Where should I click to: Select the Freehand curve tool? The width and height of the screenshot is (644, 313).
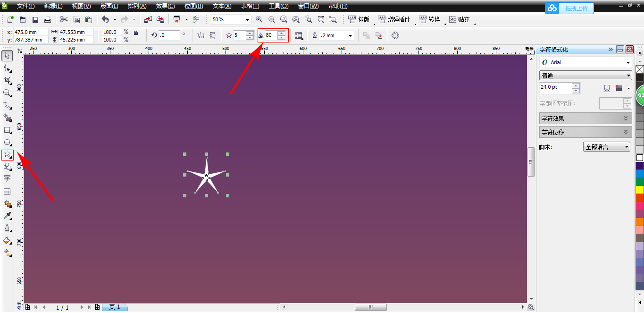click(7, 105)
